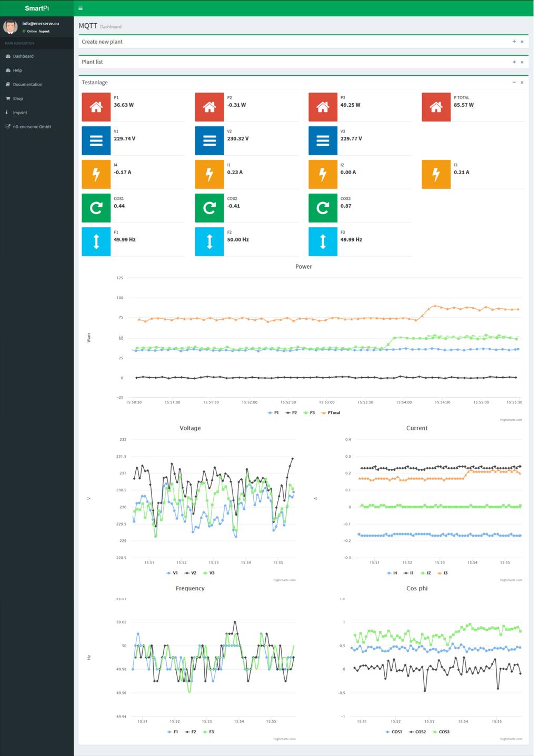Close the Testanlage panel
This screenshot has width=539, height=756.
pyautogui.click(x=522, y=83)
